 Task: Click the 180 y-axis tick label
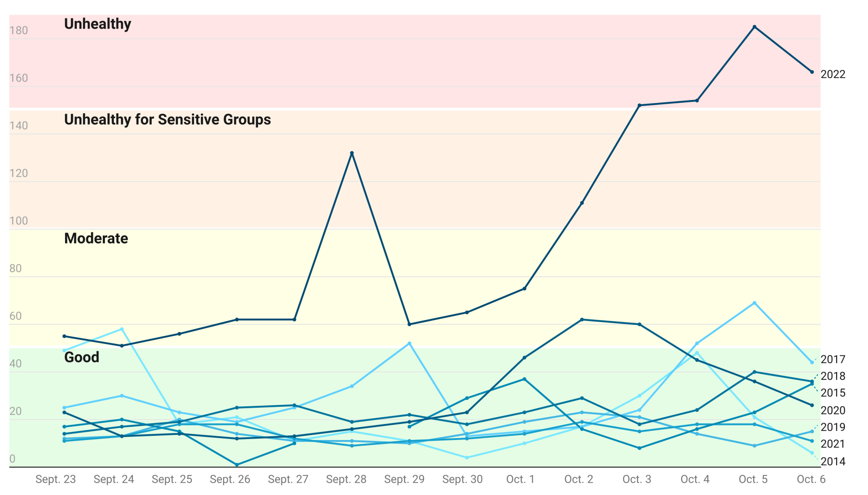[19, 30]
